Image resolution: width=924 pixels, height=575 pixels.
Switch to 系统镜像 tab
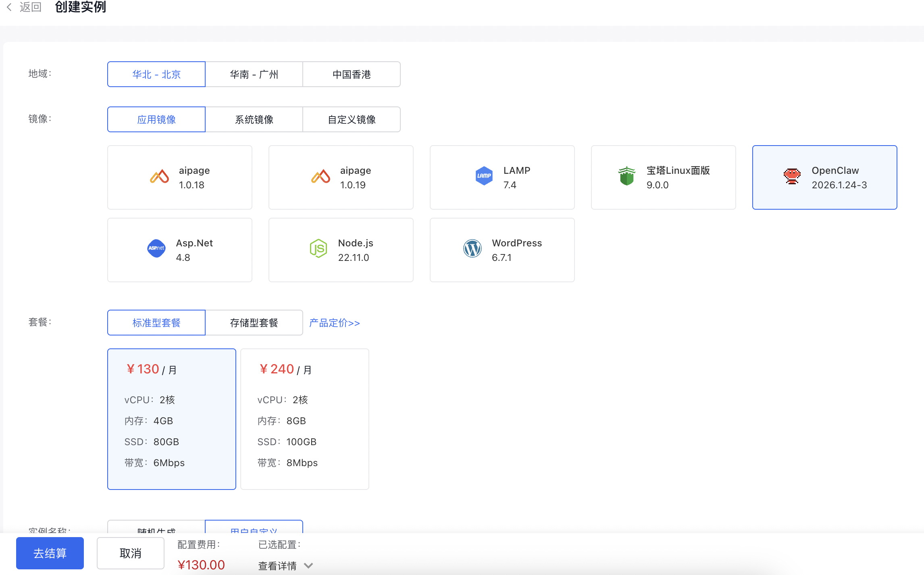[254, 119]
